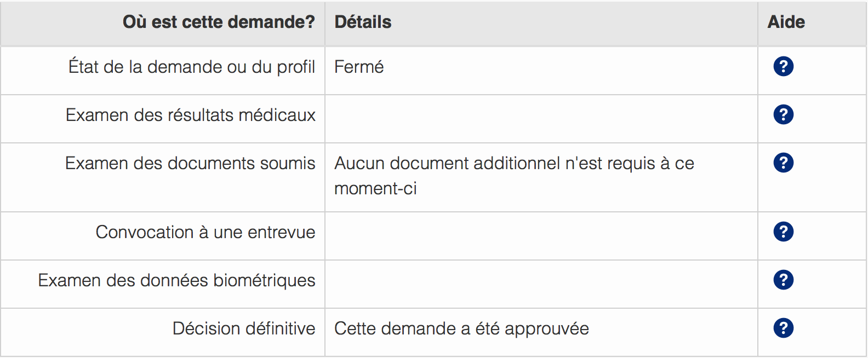
Task: View help for Examen des données biométriques
Action: coord(783,280)
